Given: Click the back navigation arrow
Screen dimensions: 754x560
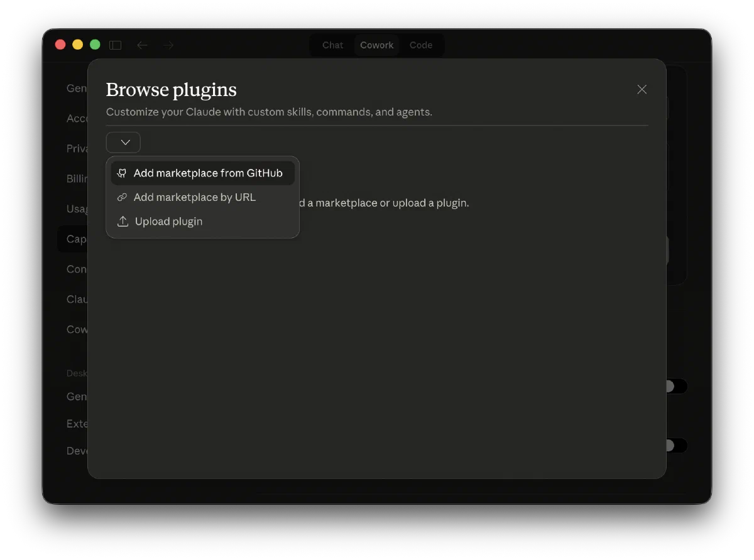Looking at the screenshot, I should 142,45.
